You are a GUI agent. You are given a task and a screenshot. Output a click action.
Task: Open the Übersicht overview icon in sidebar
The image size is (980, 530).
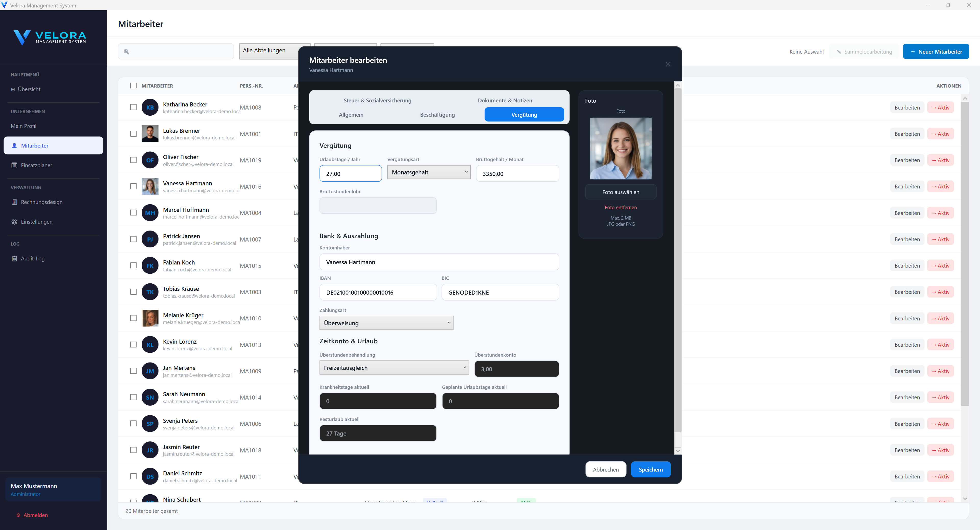point(14,89)
